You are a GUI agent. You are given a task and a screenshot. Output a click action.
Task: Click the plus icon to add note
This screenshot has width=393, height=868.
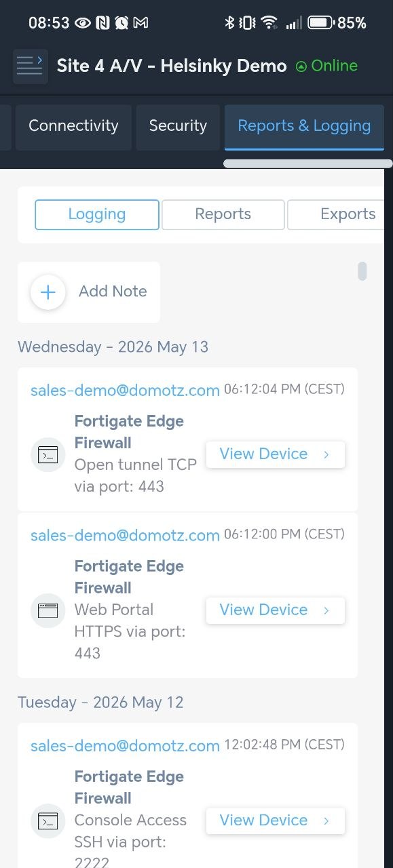coord(48,292)
